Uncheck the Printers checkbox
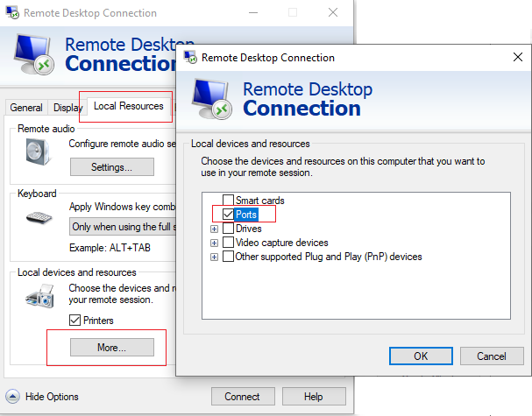This screenshot has height=416, width=532. (75, 321)
